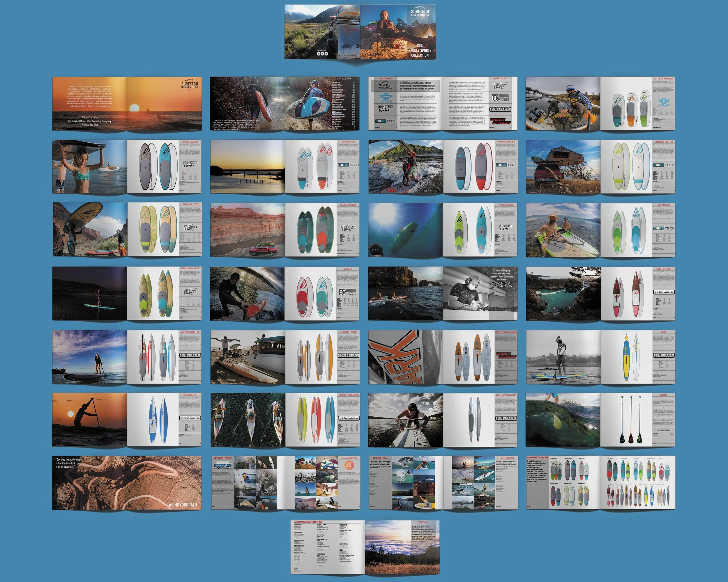The width and height of the screenshot is (728, 582).
Task: Click the Facebook icon on the back cover
Action: (326, 54)
